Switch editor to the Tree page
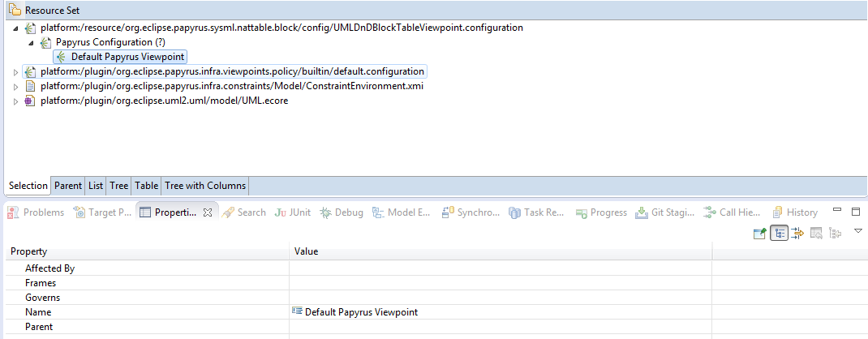 point(119,185)
